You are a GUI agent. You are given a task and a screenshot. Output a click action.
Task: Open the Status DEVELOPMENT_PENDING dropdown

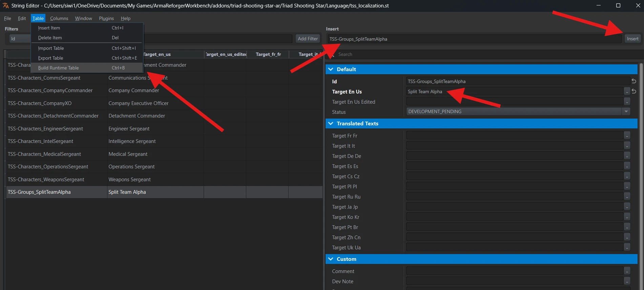coord(518,111)
